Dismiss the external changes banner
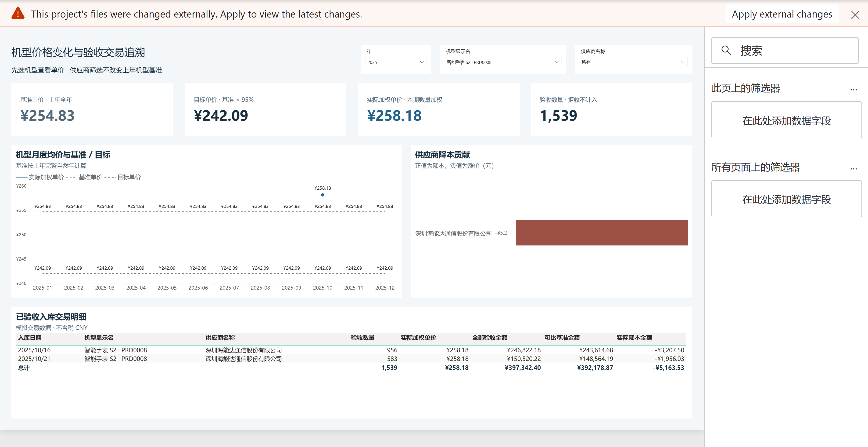 coord(855,15)
